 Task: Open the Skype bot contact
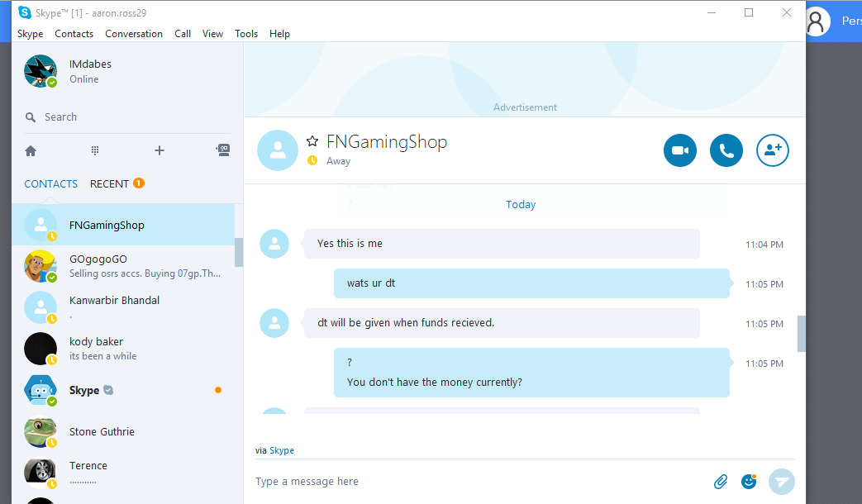pyautogui.click(x=123, y=390)
